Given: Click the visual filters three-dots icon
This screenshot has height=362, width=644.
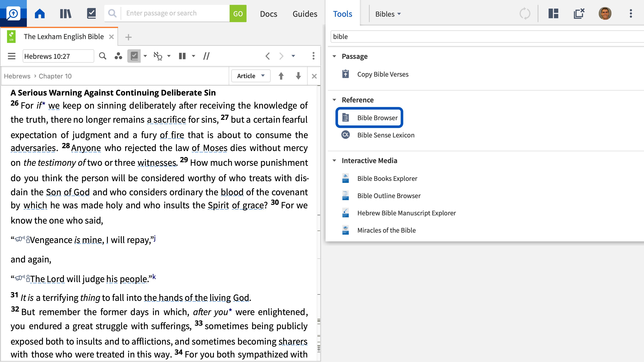Looking at the screenshot, I should coord(118,56).
